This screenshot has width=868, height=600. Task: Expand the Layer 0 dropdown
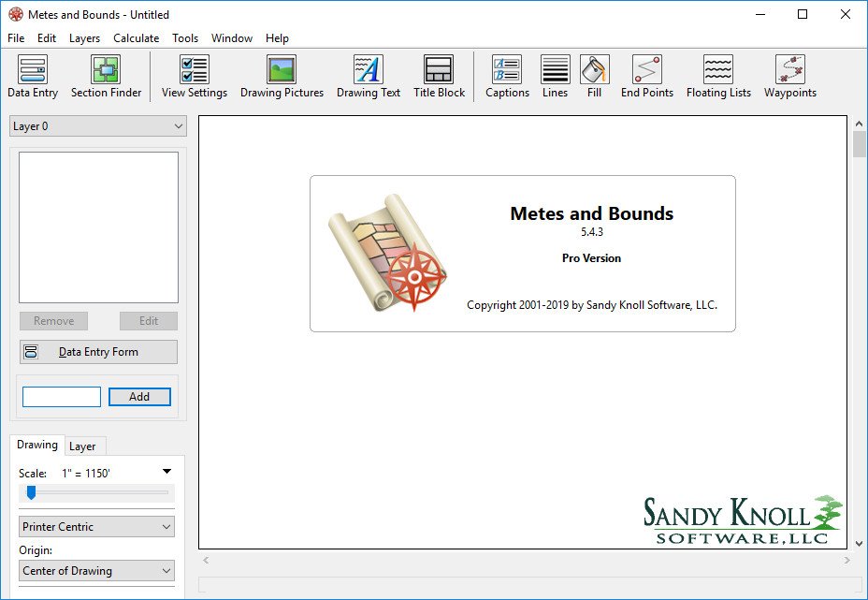[98, 126]
